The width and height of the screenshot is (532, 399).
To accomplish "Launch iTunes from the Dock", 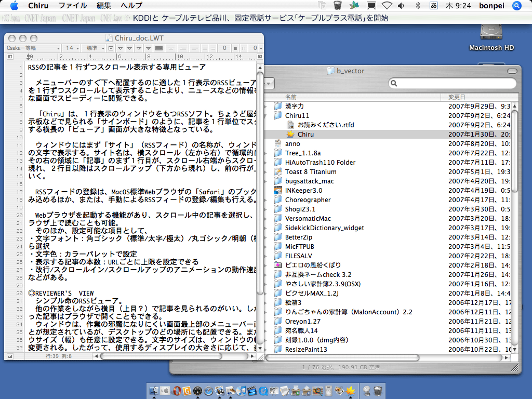I will pyautogui.click(x=242, y=390).
